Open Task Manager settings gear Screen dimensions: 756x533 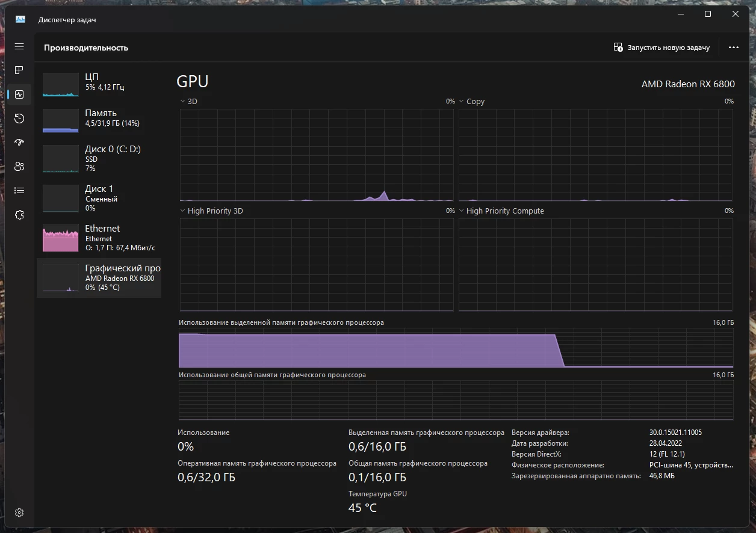coord(19,513)
